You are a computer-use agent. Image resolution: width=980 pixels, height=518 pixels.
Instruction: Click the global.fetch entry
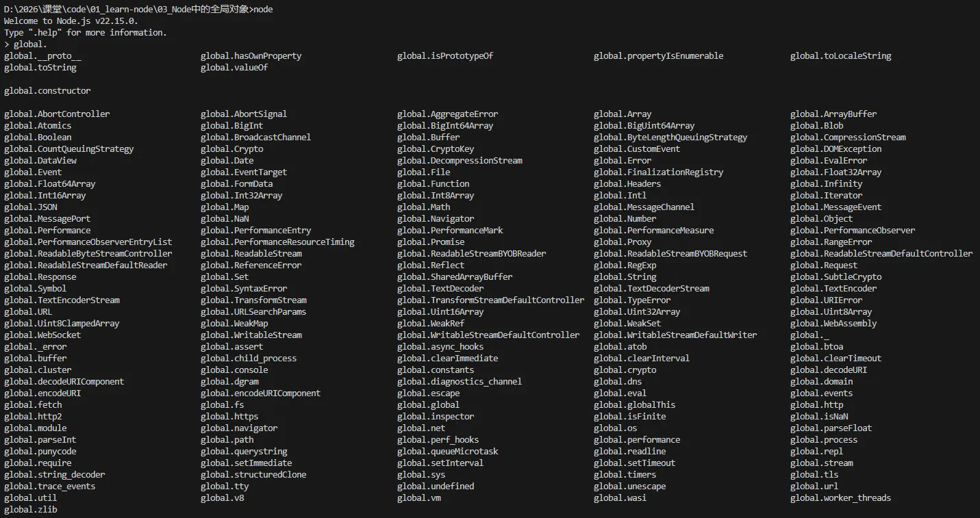[33, 405]
